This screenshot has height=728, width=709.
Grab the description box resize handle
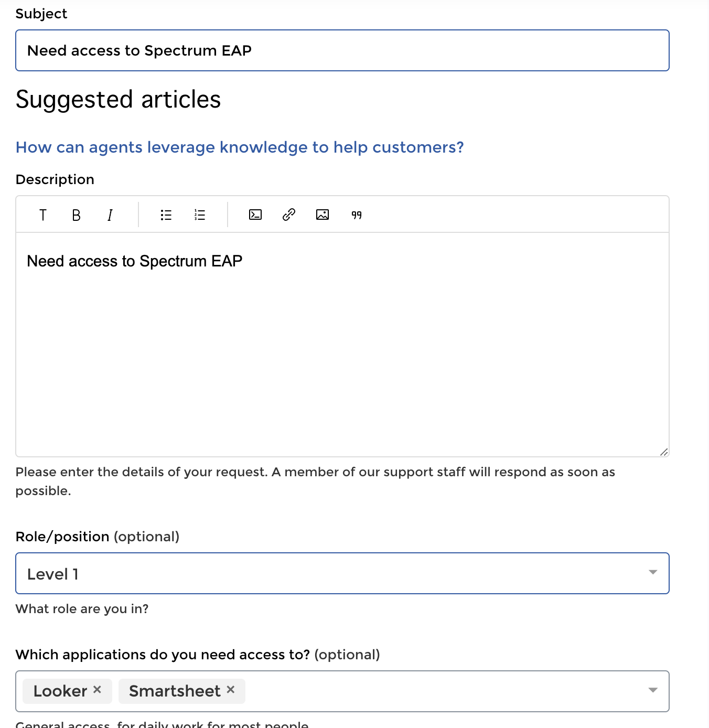click(x=664, y=452)
